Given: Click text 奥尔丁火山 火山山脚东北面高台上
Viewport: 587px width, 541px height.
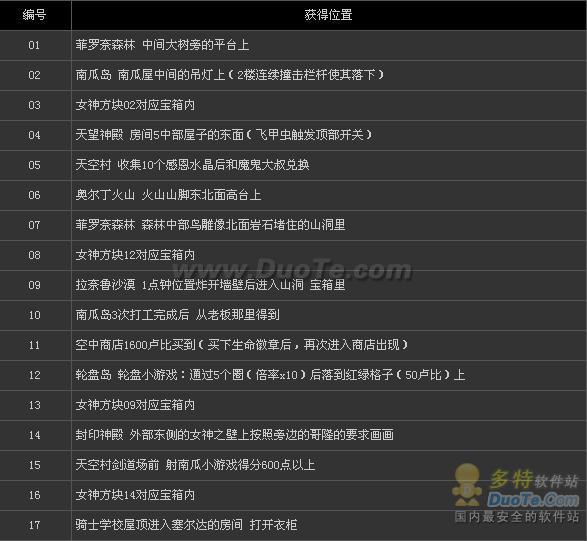Looking at the screenshot, I should pyautogui.click(x=168, y=195).
